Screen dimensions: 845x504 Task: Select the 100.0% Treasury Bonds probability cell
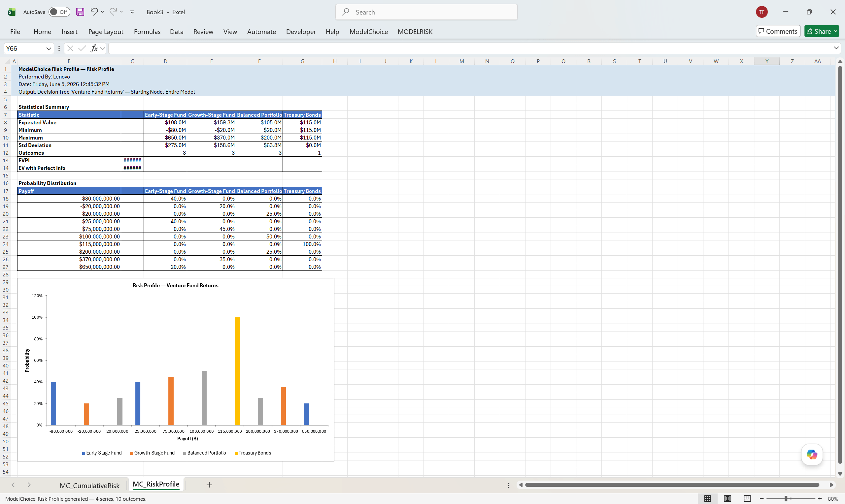(302, 244)
